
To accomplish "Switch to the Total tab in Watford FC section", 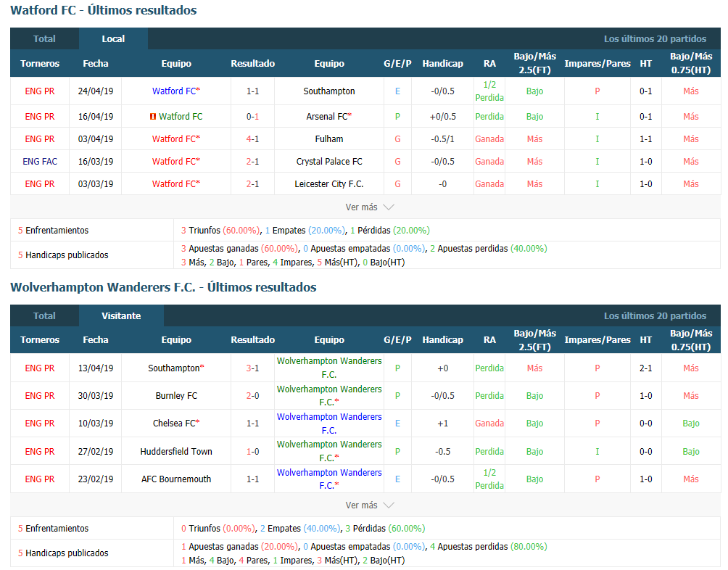I will (44, 39).
